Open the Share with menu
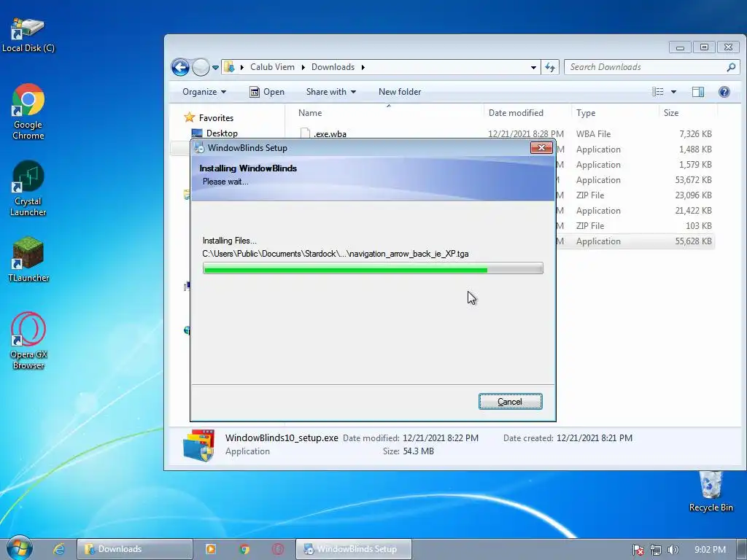Screen dimensions: 747x560 pyautogui.click(x=330, y=92)
